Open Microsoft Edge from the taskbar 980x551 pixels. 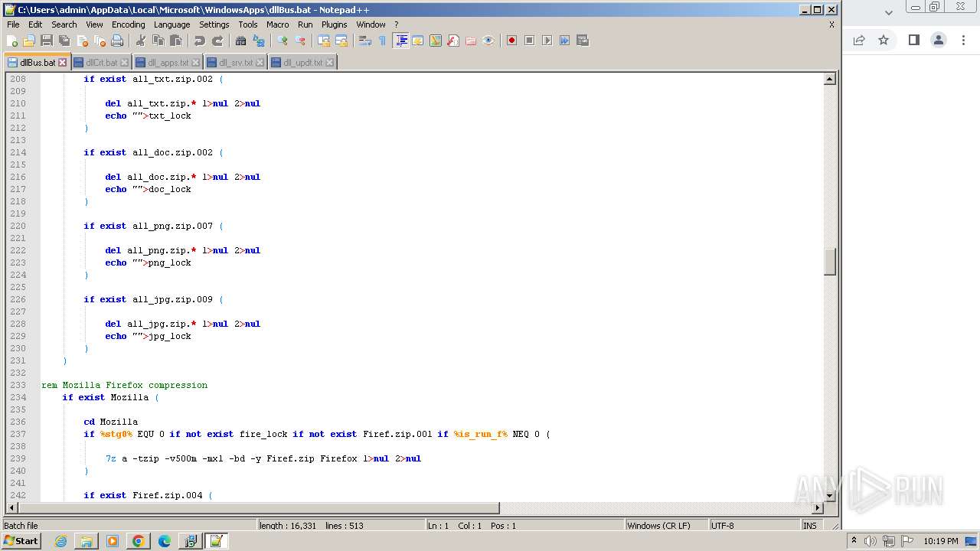(164, 541)
